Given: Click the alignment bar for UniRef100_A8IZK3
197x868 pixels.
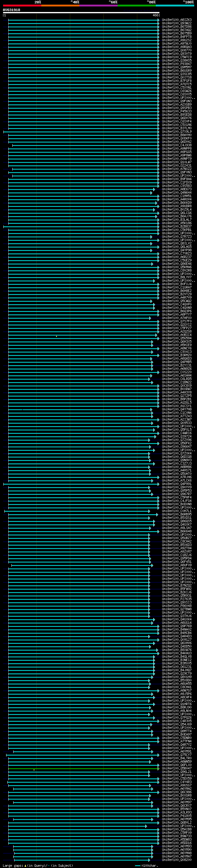Looking at the screenshot, I should pos(83,20).
